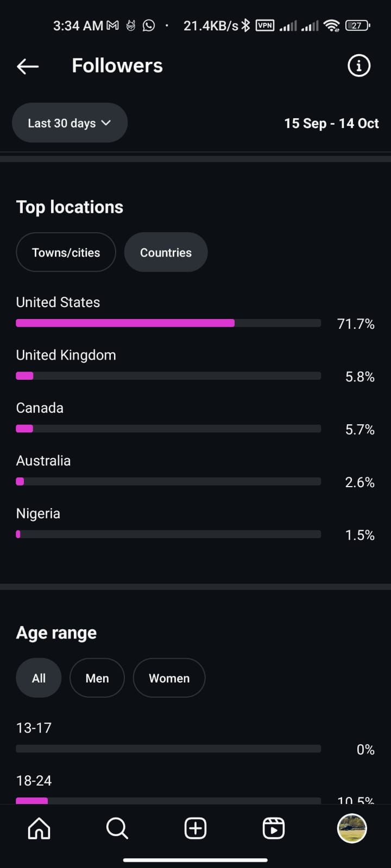Filter age range by Men

97,678
